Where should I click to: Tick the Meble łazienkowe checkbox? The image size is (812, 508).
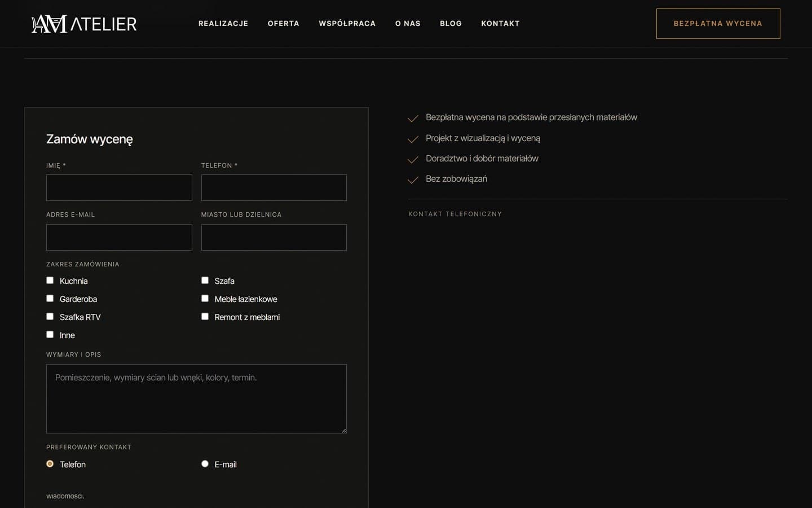point(205,299)
